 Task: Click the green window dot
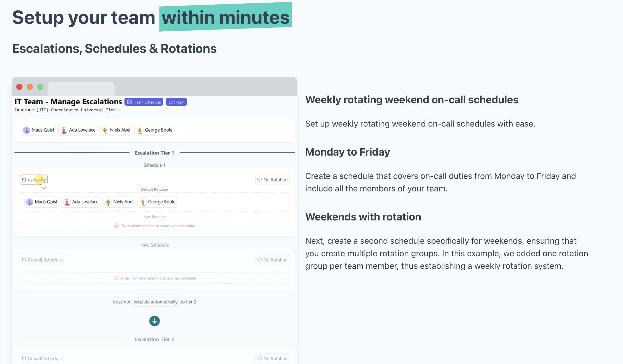click(x=40, y=87)
